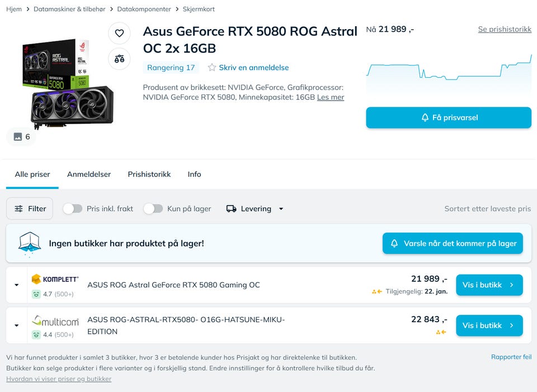The width and height of the screenshot is (537, 392).
Task: Click Vis i butikk for Komplett
Action: [x=489, y=285]
